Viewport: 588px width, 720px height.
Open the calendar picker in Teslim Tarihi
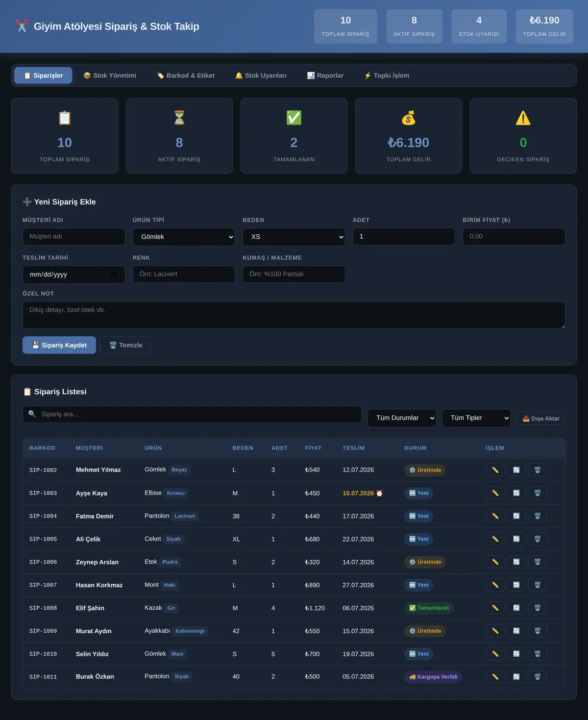tap(114, 274)
